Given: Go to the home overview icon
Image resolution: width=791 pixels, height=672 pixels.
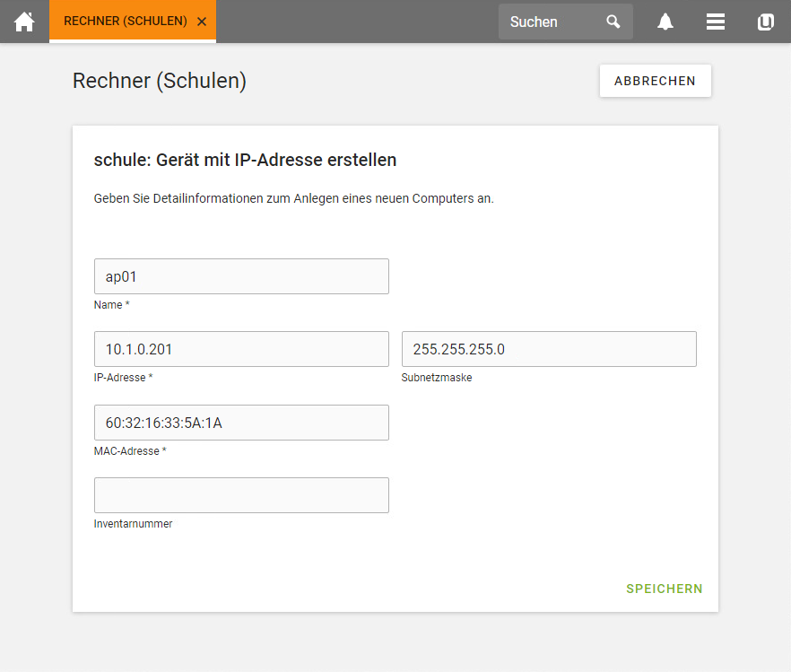Looking at the screenshot, I should tap(24, 22).
